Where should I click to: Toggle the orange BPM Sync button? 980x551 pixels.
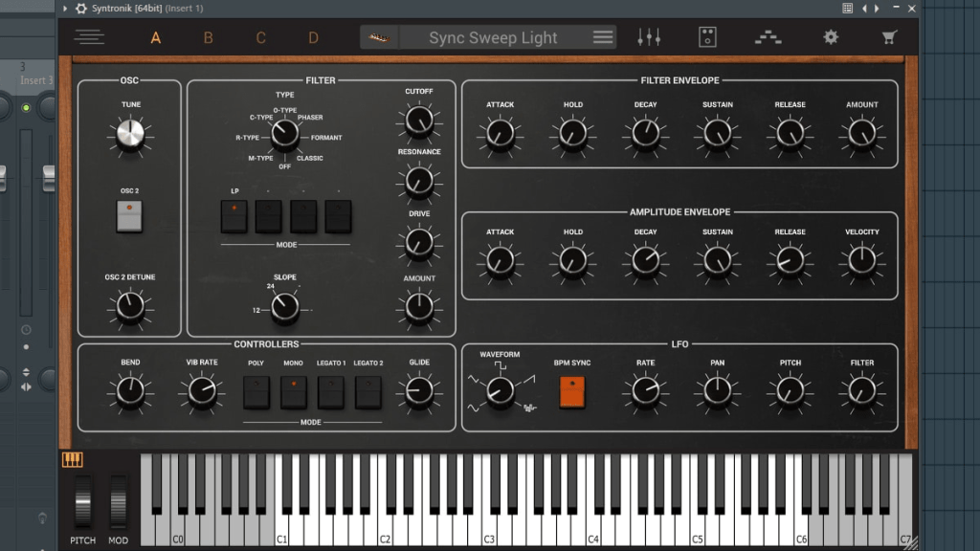coord(572,392)
